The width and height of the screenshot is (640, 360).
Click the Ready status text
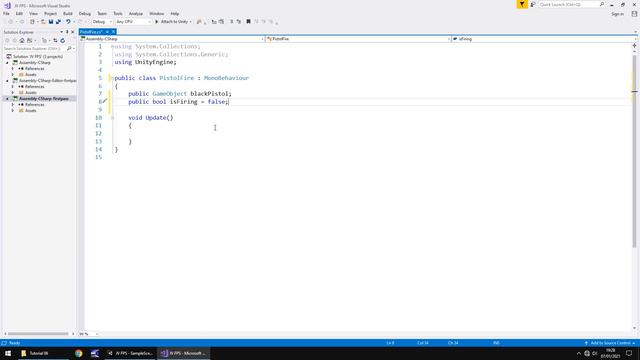click(x=14, y=343)
